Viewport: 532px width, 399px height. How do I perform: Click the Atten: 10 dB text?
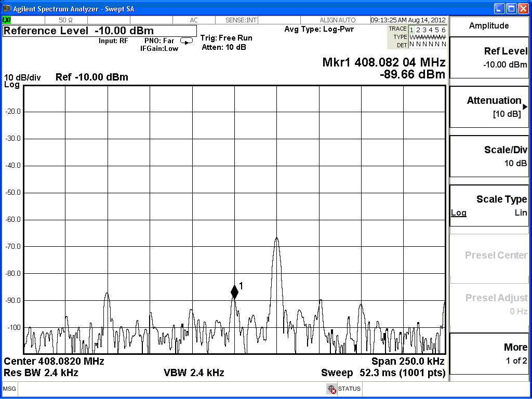click(x=224, y=47)
